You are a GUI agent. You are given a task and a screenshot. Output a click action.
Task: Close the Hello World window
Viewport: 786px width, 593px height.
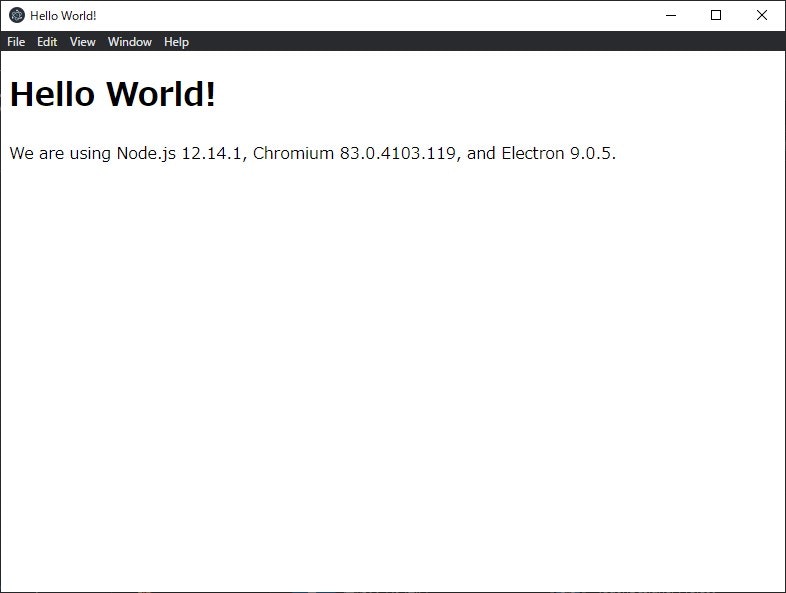click(761, 16)
